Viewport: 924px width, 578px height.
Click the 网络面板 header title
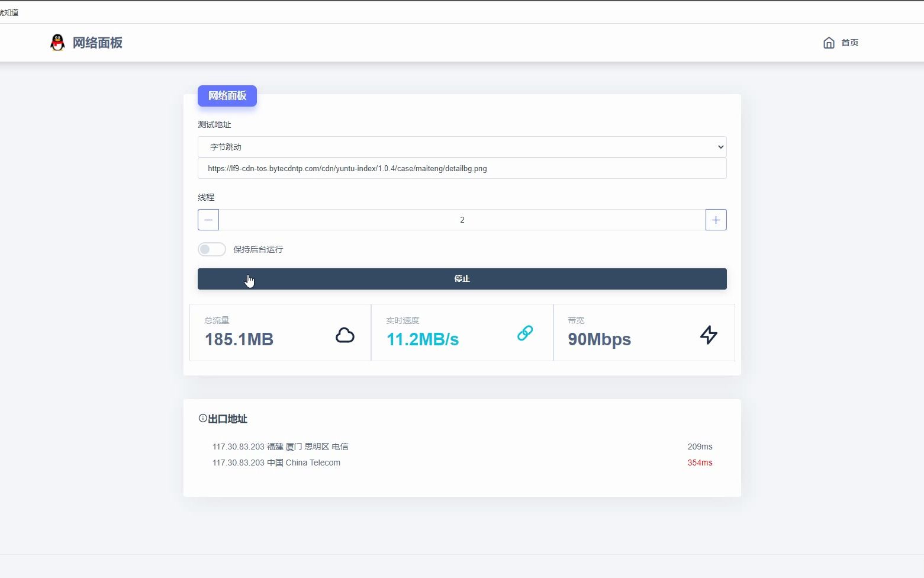pyautogui.click(x=98, y=43)
